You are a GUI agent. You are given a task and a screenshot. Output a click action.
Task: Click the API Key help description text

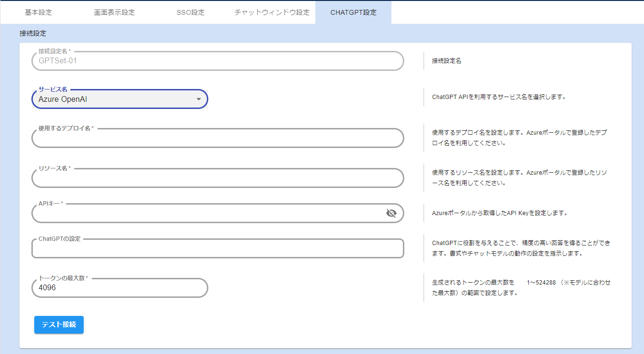(x=499, y=213)
